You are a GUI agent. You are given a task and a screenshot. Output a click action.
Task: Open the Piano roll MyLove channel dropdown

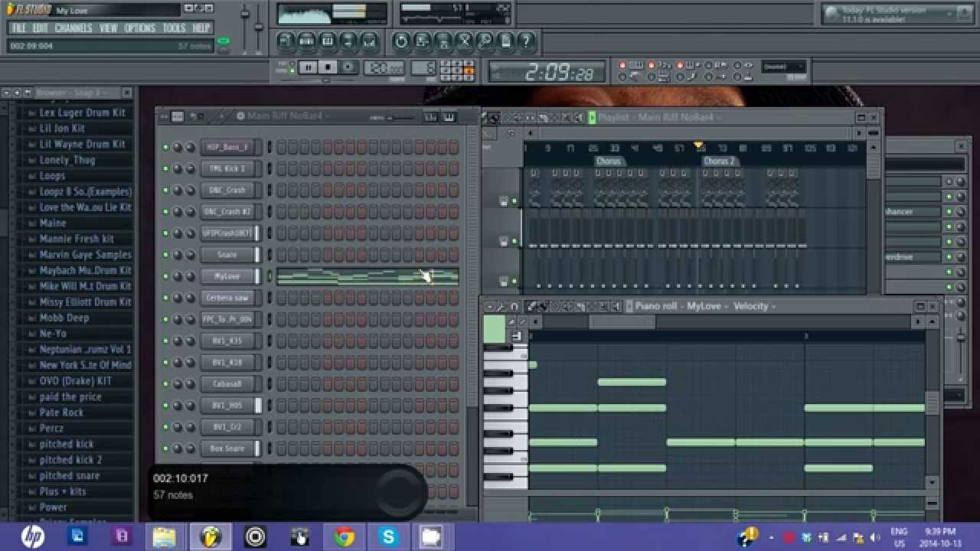tap(708, 306)
